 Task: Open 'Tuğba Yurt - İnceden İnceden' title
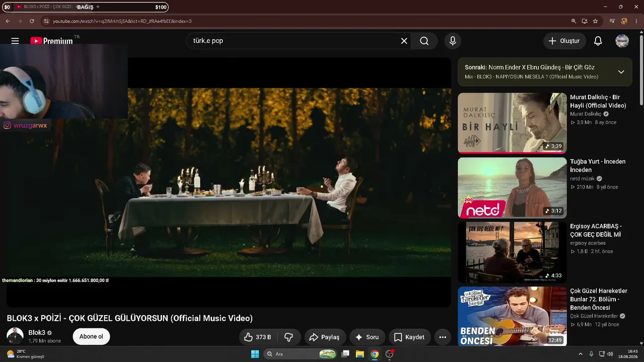(x=598, y=165)
